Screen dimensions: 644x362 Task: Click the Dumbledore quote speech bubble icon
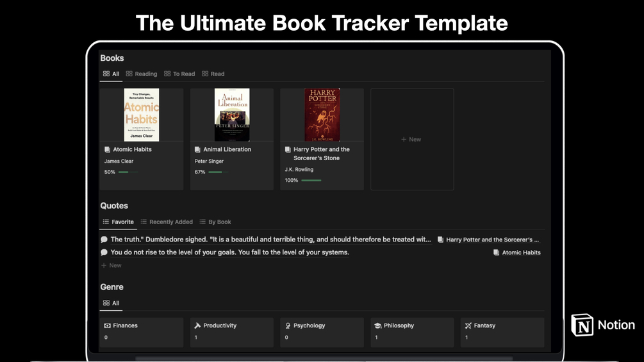104,240
